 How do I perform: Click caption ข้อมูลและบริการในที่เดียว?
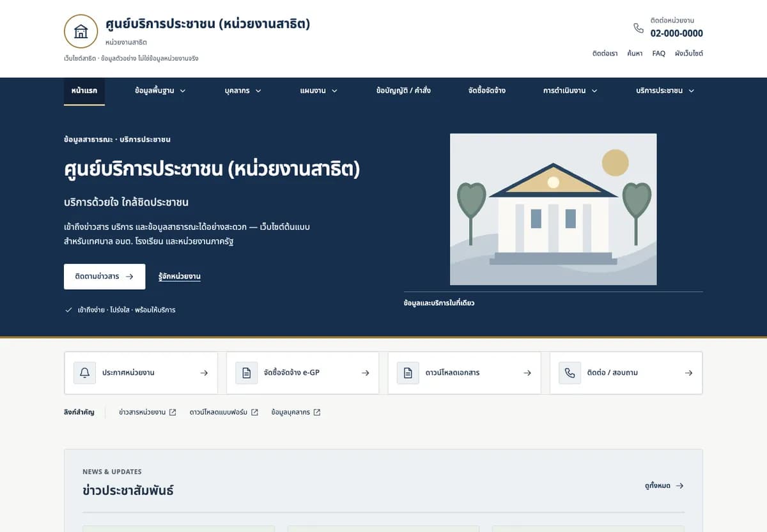(439, 303)
